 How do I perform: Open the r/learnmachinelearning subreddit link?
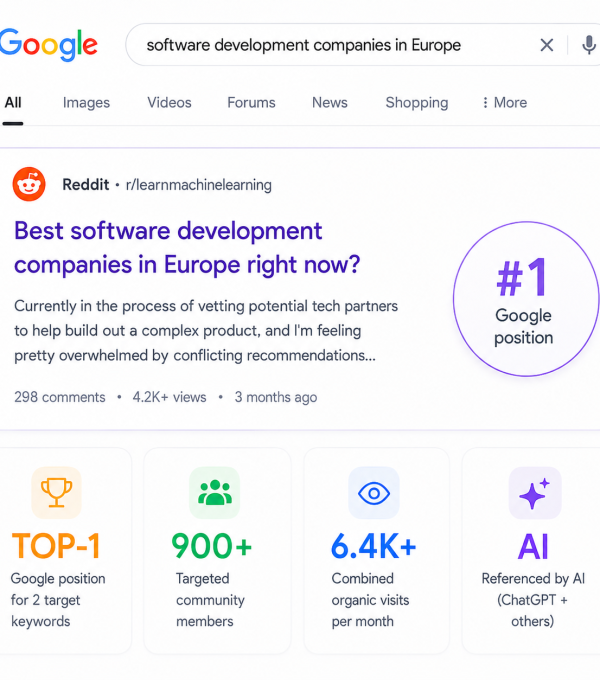tap(199, 185)
